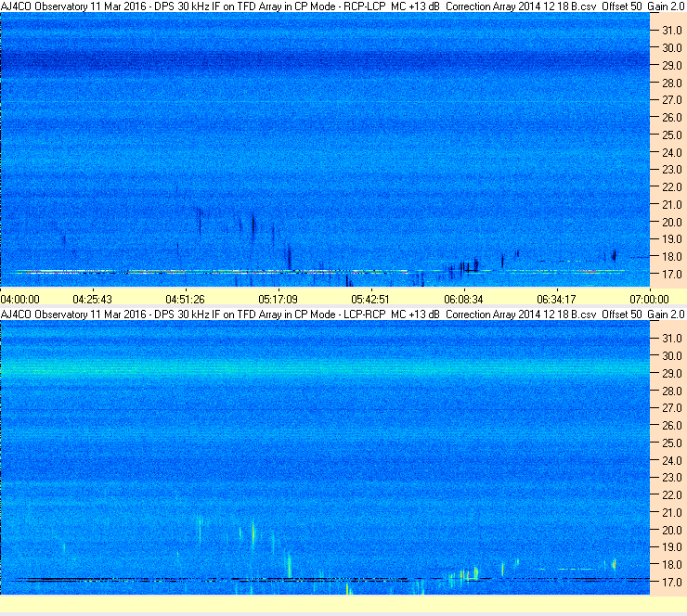Select 29.0 frequency label in LCP-RCP chart

[671, 374]
